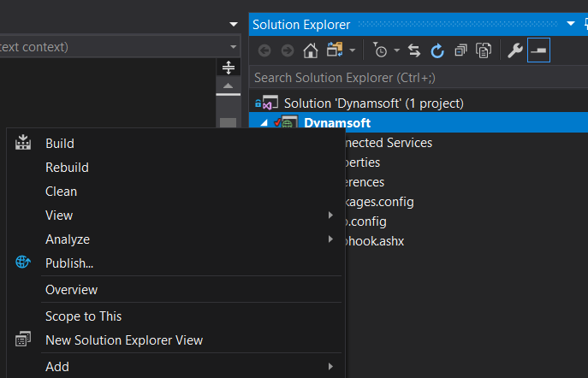Open Properties using the wrench icon
Viewport: 588px width, 378px height.
(x=514, y=51)
